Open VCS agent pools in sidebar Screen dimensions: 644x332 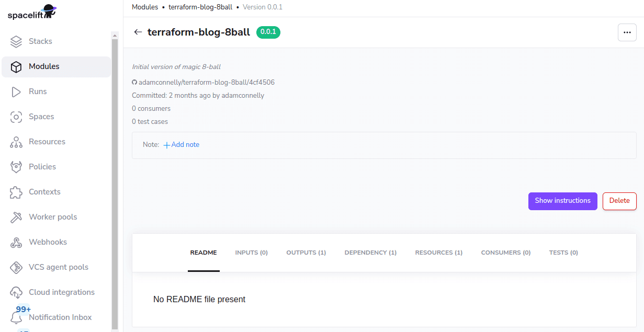59,267
